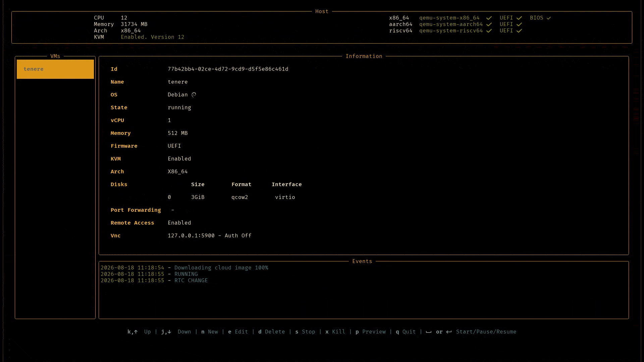644x362 pixels.
Task: Click the host Arch value x86_64
Action: pos(131,31)
